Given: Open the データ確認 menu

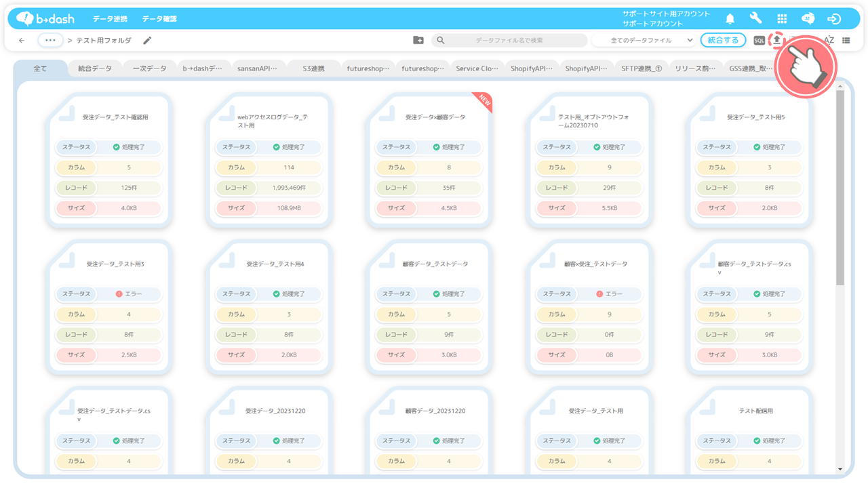Looking at the screenshot, I should tap(159, 19).
